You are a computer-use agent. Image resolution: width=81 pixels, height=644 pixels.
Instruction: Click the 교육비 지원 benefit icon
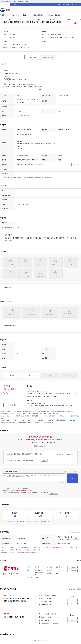coord(56,262)
